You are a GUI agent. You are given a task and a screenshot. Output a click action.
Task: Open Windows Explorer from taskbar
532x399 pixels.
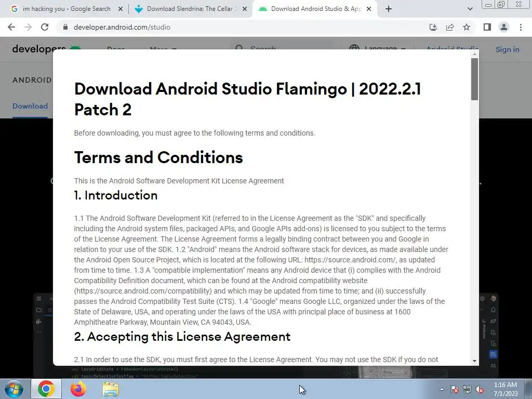tap(111, 389)
